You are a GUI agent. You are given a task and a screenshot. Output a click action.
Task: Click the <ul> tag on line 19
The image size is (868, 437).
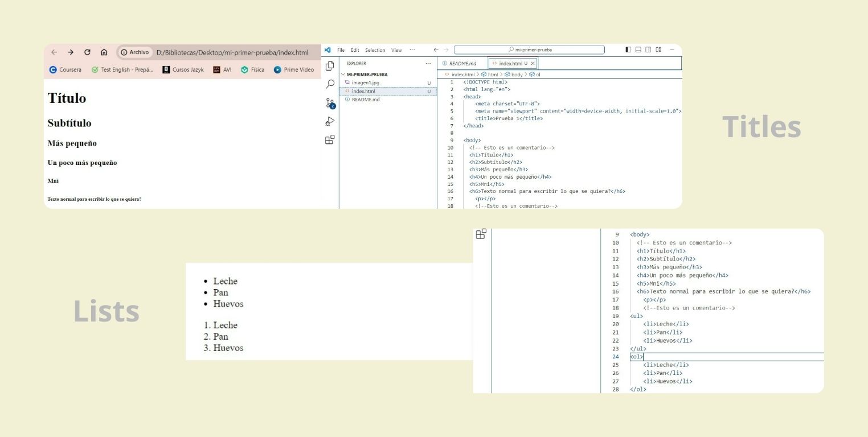click(x=636, y=316)
